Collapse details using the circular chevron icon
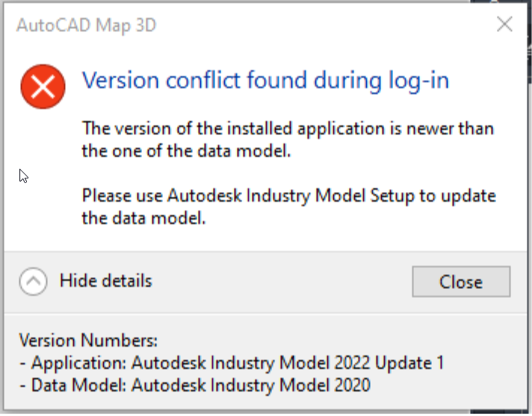The width and height of the screenshot is (532, 416). pyautogui.click(x=32, y=282)
